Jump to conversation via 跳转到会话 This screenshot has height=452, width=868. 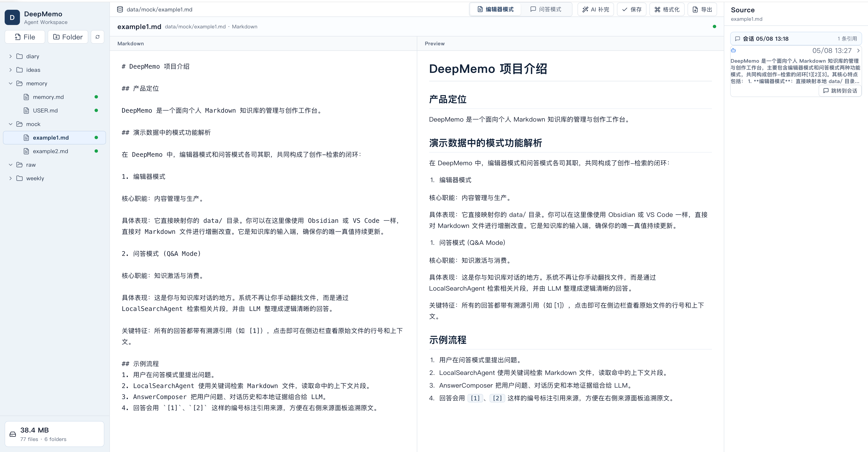click(840, 91)
